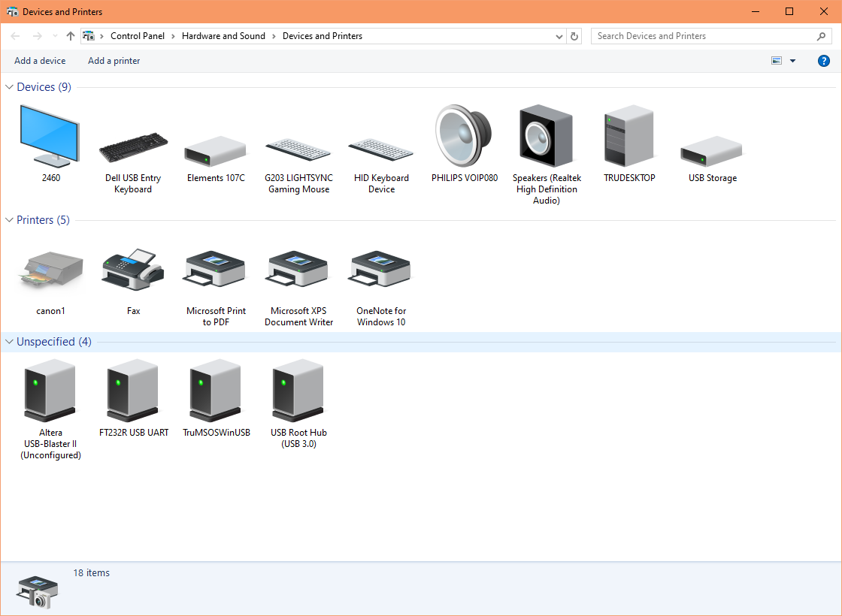Select the Altera USB-Blaster II device icon
The height and width of the screenshot is (616, 842).
click(x=50, y=390)
